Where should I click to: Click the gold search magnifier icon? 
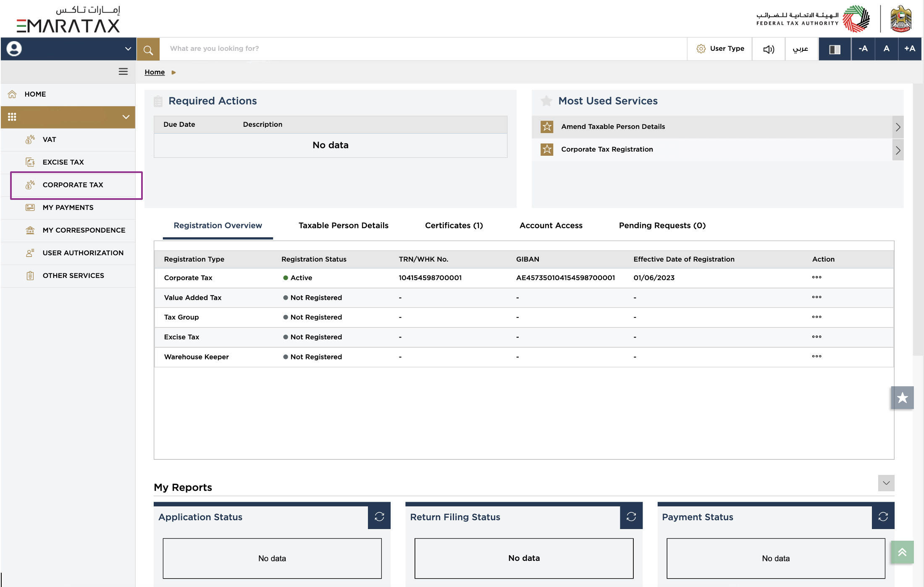pos(148,50)
